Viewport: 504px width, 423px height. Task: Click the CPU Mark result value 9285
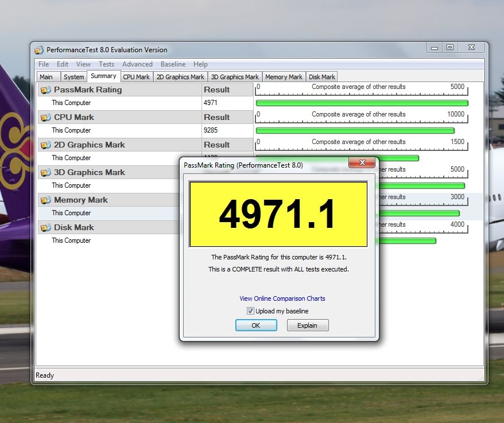pyautogui.click(x=211, y=130)
